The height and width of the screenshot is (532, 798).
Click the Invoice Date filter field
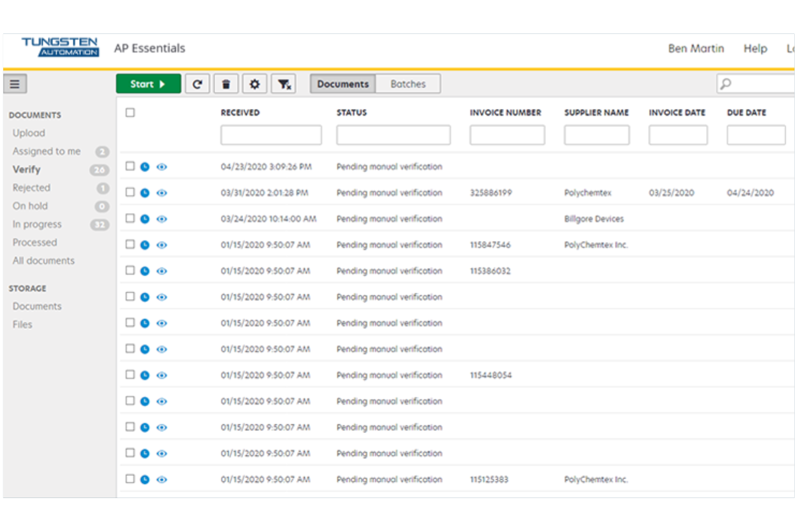click(678, 135)
